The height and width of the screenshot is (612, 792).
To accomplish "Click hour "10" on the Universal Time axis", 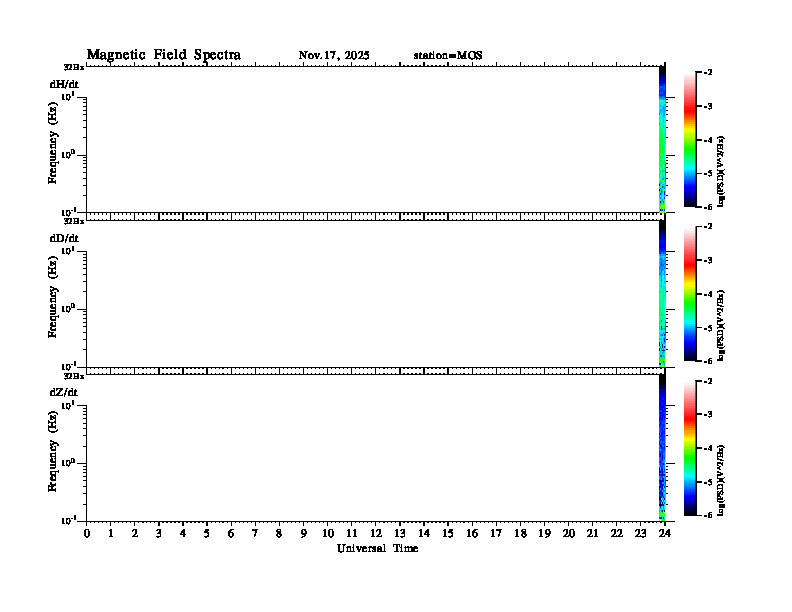I will click(327, 534).
